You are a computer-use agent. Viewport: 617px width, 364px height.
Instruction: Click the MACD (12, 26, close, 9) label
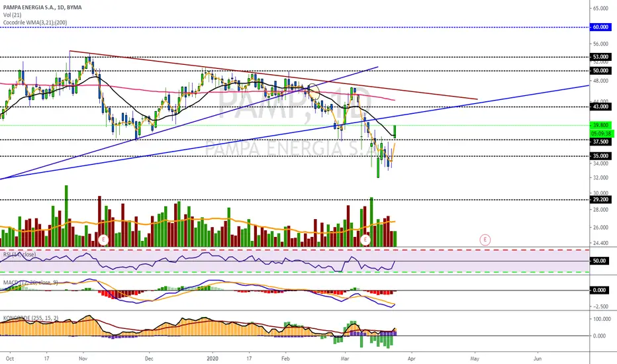tap(30, 283)
